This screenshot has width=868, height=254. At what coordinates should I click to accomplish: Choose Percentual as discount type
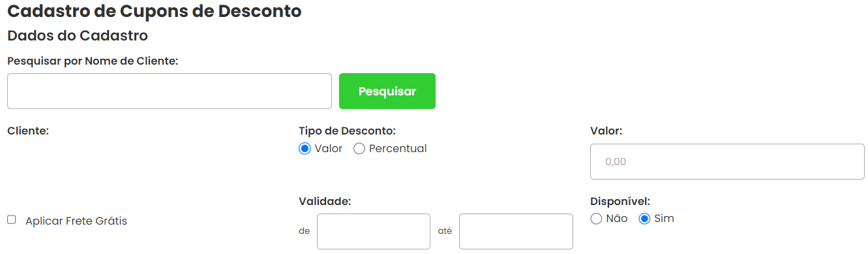359,149
